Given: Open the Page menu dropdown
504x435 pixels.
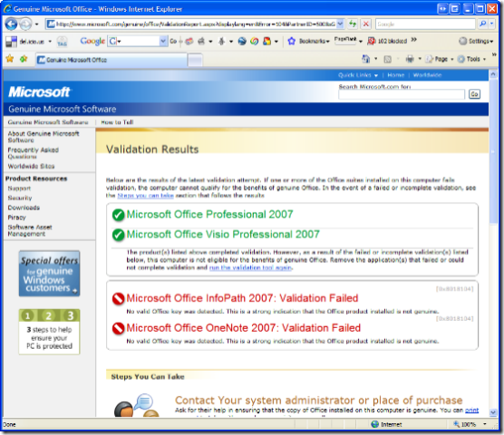Looking at the screenshot, I should 440,59.
